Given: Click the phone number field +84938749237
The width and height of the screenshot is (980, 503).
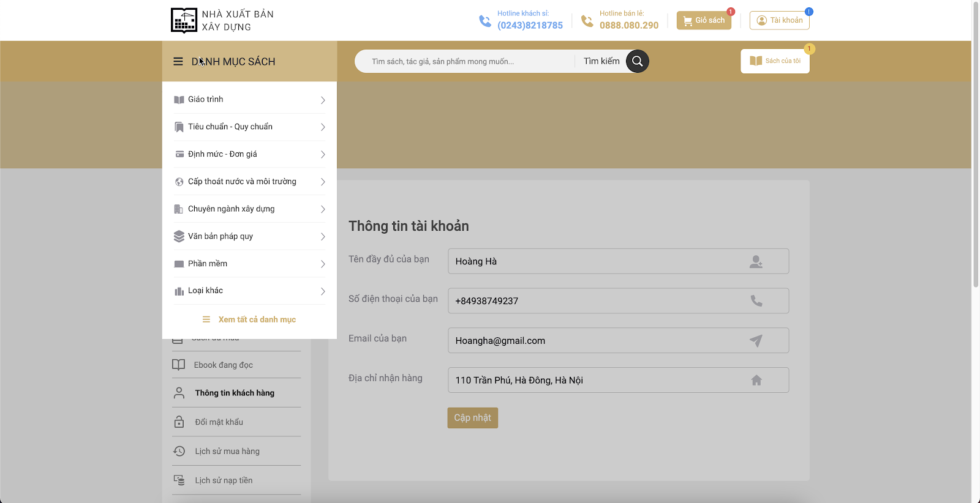Looking at the screenshot, I should [618, 301].
